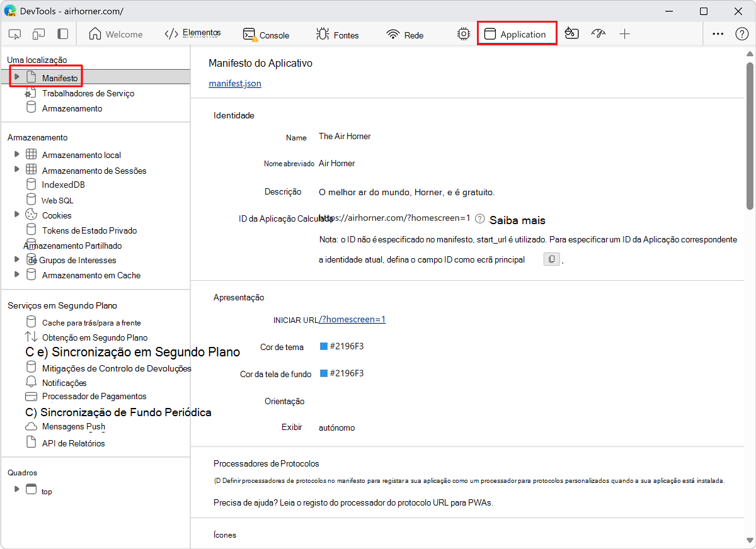Expand Grupos de Interesses arrow
Viewport: 756px width, 549px height.
click(17, 259)
